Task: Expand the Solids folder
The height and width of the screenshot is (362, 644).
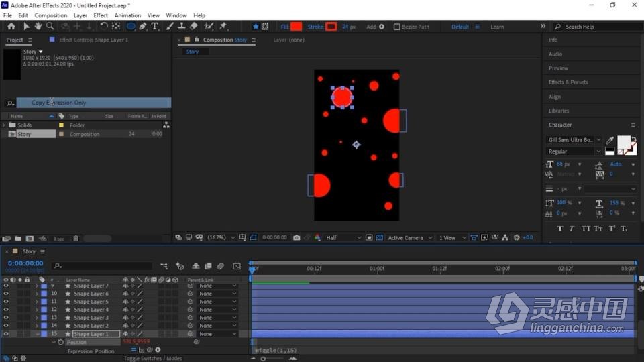Action: tap(4, 125)
